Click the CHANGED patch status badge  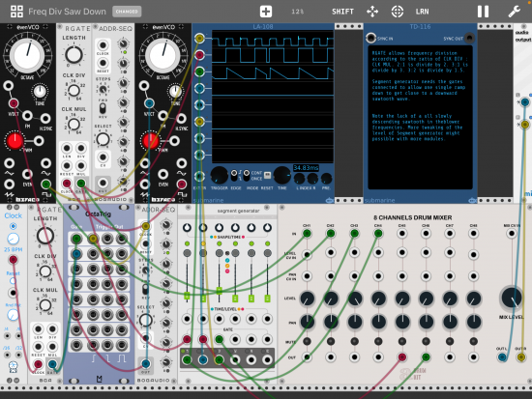pos(127,12)
